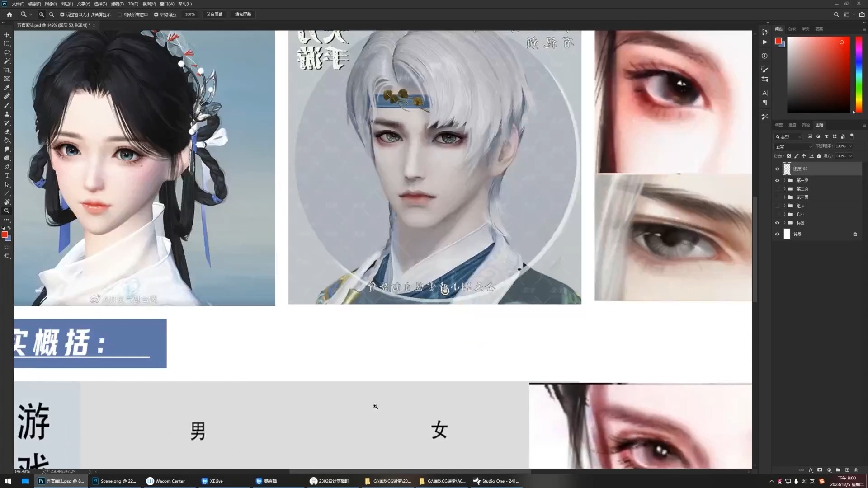Viewport: 868px width, 488px height.
Task: Click the hue spectrum slider
Action: coord(859,75)
